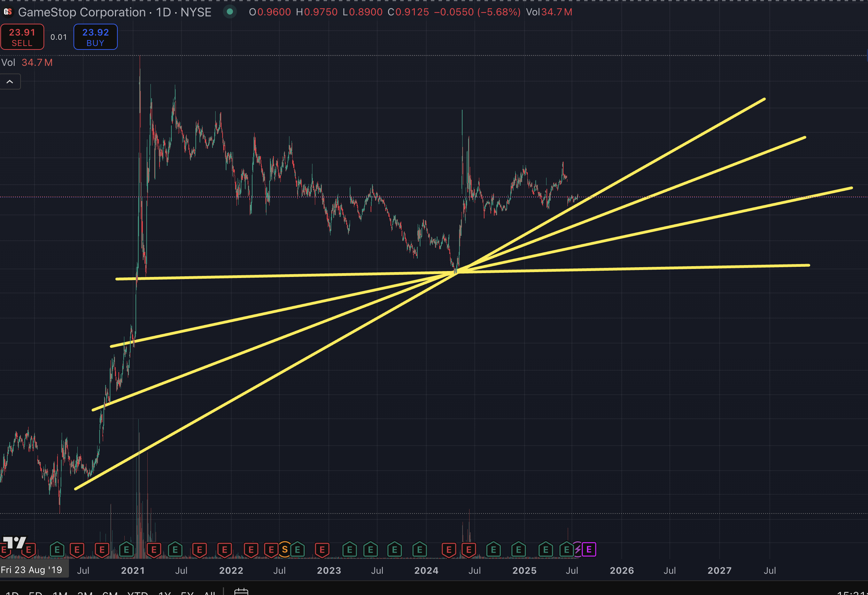This screenshot has height=595, width=868.
Task: Open red earnings marker just before 2023 label
Action: coord(322,550)
